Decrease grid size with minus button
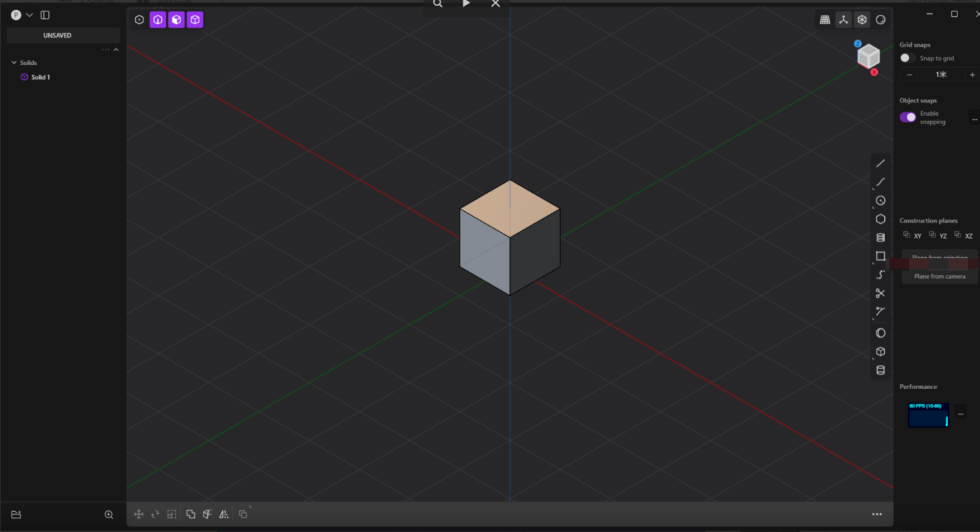This screenshot has height=532, width=980. (x=909, y=75)
